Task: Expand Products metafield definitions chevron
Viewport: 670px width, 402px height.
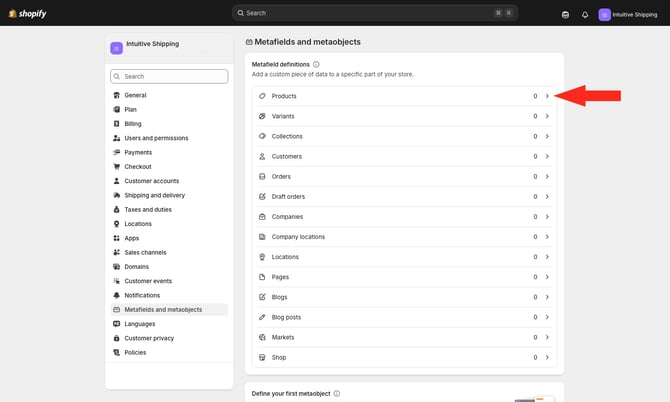Action: click(547, 96)
